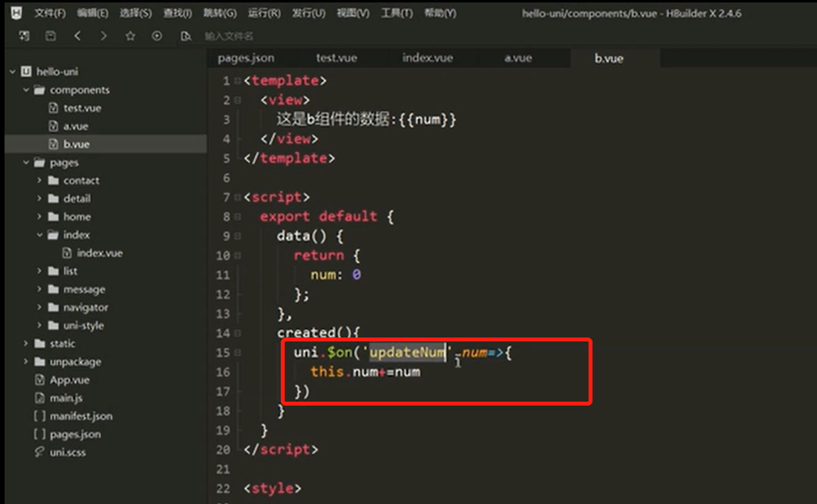Viewport: 817px width, 504px height.
Task: Switch to the pages.json tab
Action: point(246,58)
